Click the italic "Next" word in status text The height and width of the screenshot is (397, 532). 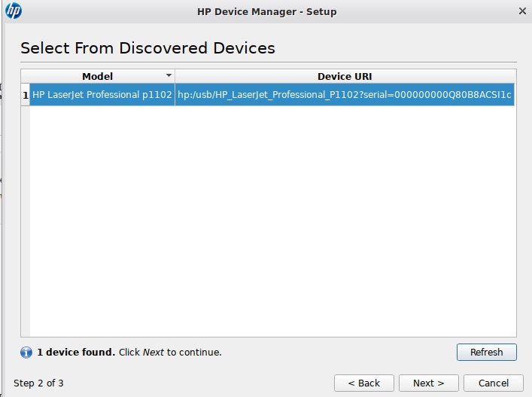click(154, 352)
